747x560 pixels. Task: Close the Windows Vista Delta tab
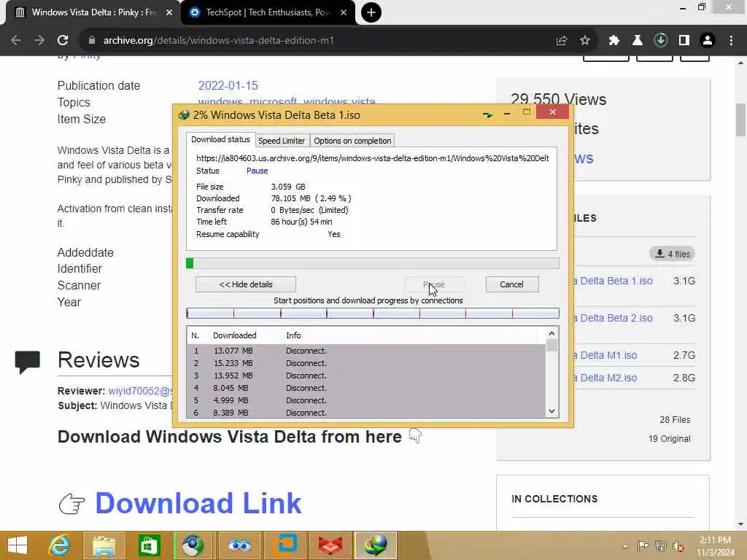click(169, 12)
